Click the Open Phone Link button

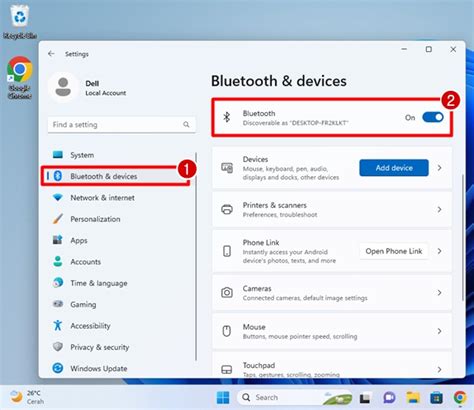click(x=394, y=251)
